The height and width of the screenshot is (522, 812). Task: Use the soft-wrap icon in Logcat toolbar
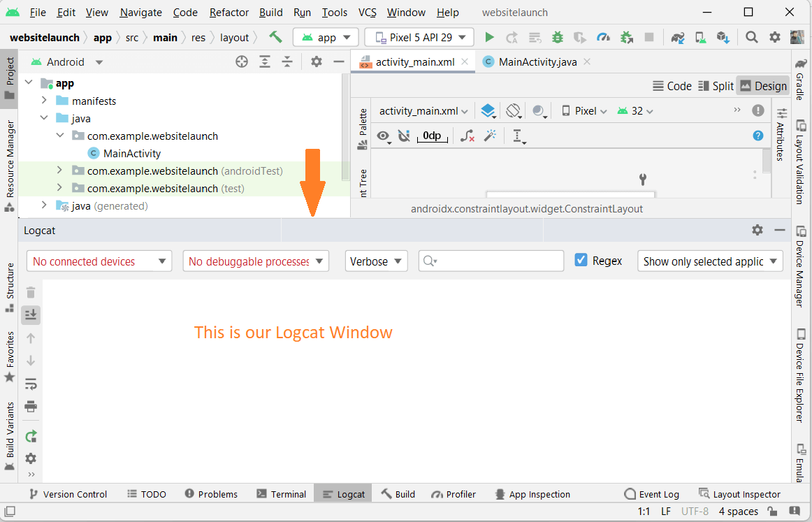point(30,384)
